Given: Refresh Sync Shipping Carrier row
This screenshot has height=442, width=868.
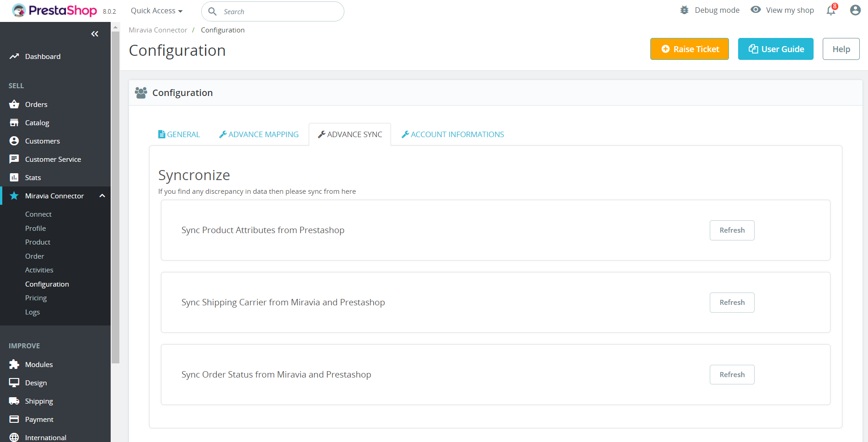Looking at the screenshot, I should coord(732,303).
